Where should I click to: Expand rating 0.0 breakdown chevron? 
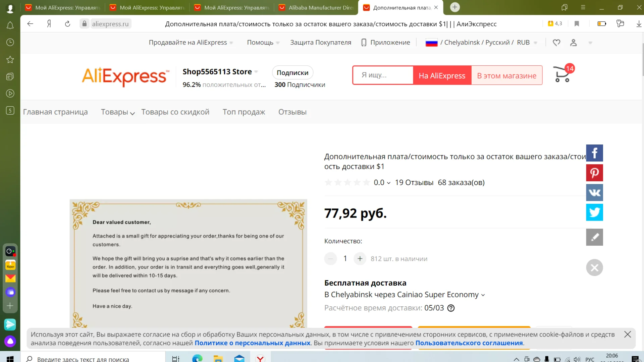click(x=388, y=183)
